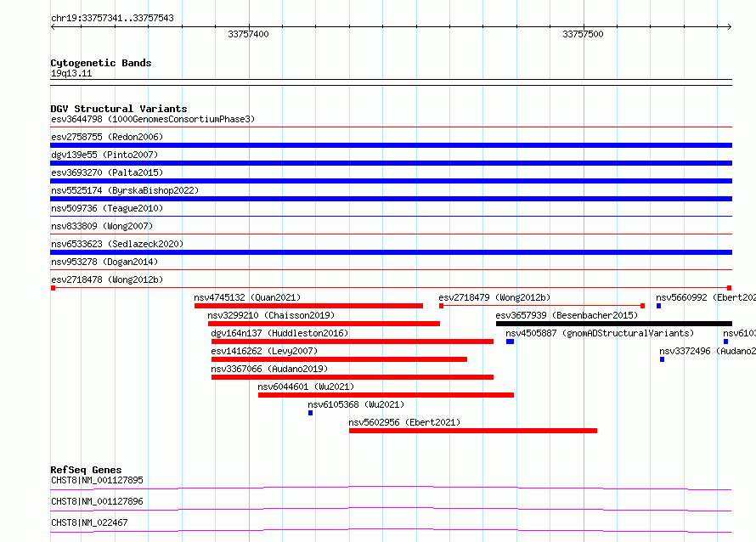Viewport: 756px width, 542px height.
Task: Click the nsv4505887 (gnomADStructuralVariants) label
Action: click(600, 333)
